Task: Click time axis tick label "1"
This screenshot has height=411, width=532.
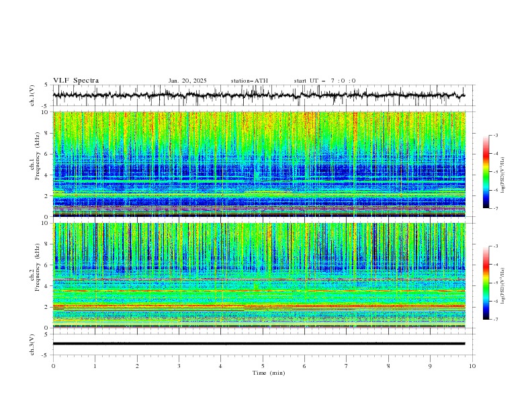Action: click(95, 366)
